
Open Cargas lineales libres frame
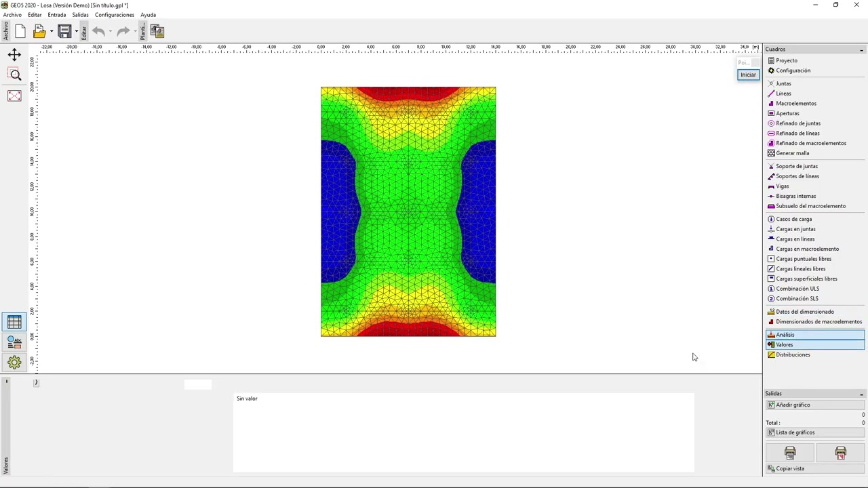click(815, 268)
